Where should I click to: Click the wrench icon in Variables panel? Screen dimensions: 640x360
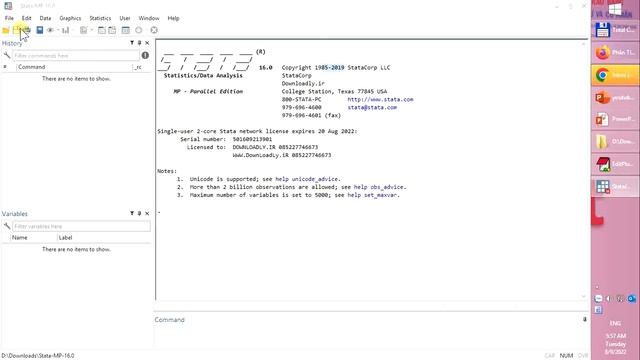pos(7,226)
